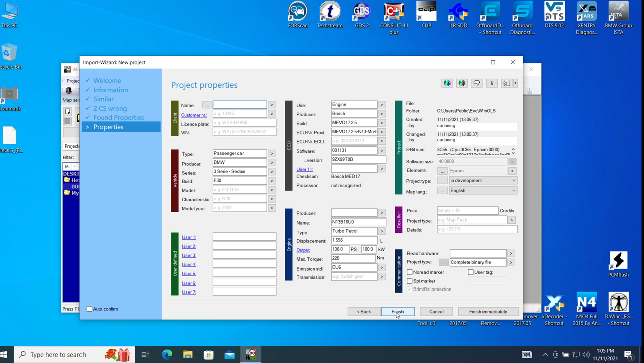Enable the Noread marker checkbox
644x363 pixels.
coord(410,272)
